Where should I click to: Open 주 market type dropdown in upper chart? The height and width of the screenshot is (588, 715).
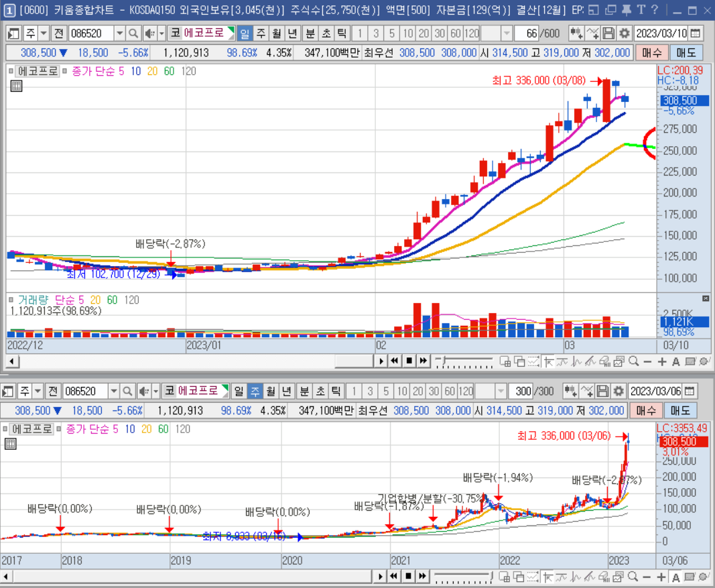tap(44, 34)
